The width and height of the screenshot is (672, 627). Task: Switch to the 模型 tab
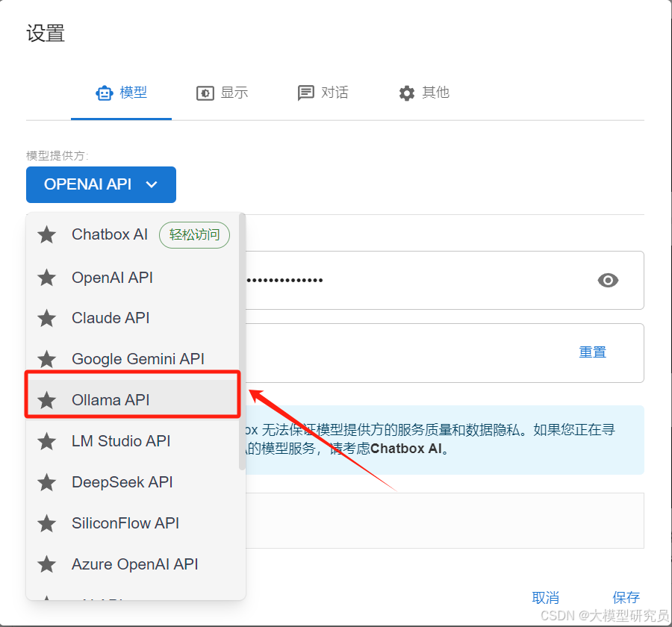pyautogui.click(x=121, y=93)
